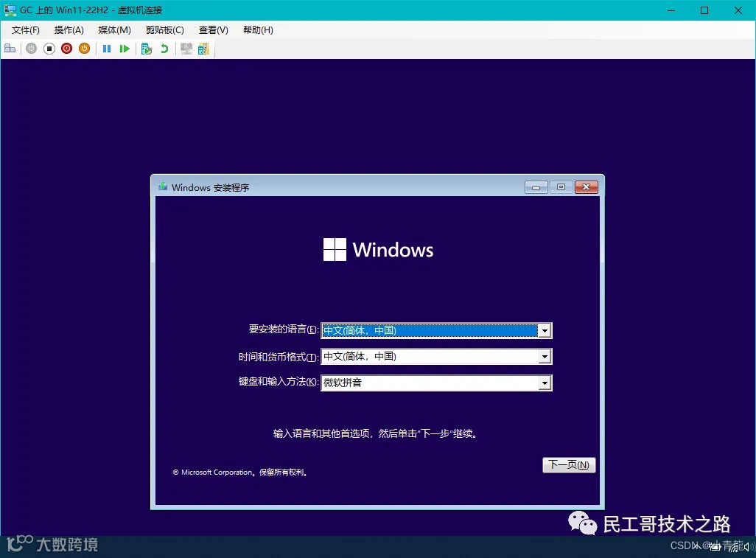Click the 键盘和输入方法(K) label

click(x=279, y=382)
